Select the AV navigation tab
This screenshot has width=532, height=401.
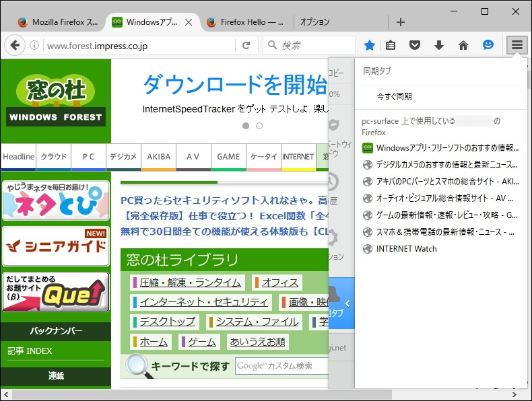[x=193, y=157]
